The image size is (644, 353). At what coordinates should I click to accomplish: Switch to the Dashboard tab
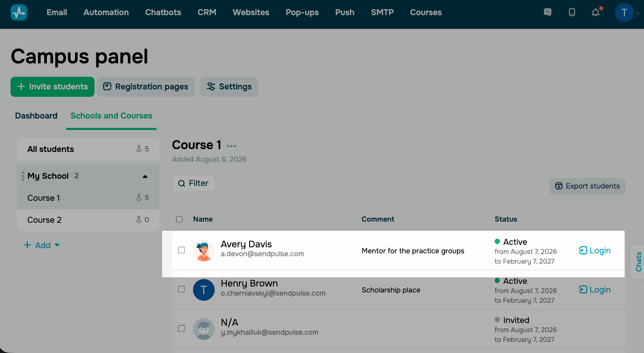36,116
